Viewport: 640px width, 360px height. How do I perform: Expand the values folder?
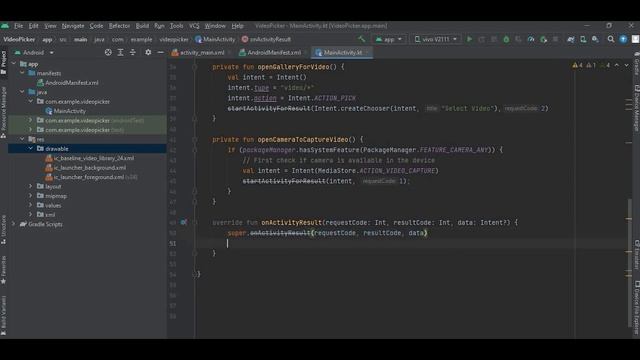[31, 205]
